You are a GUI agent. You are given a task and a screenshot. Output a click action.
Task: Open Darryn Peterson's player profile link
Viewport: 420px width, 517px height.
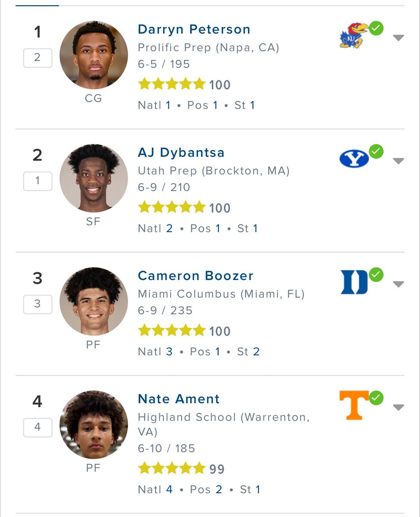pyautogui.click(x=194, y=29)
